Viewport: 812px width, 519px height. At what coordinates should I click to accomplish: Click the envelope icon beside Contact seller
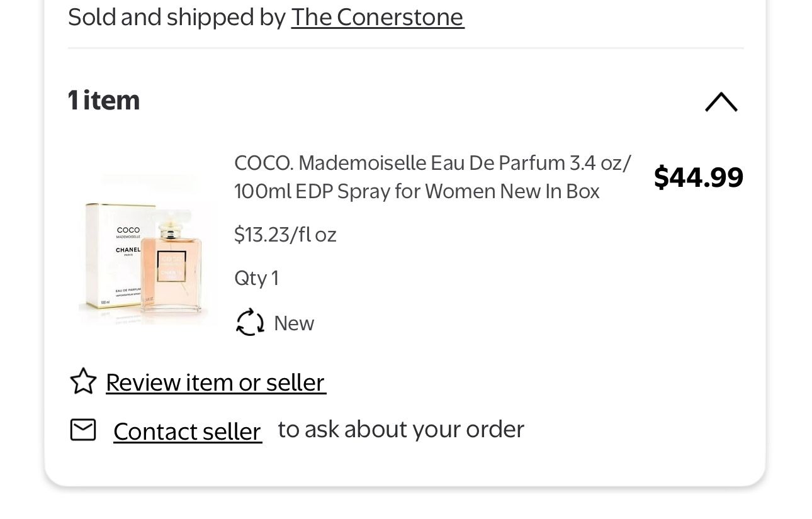83,430
